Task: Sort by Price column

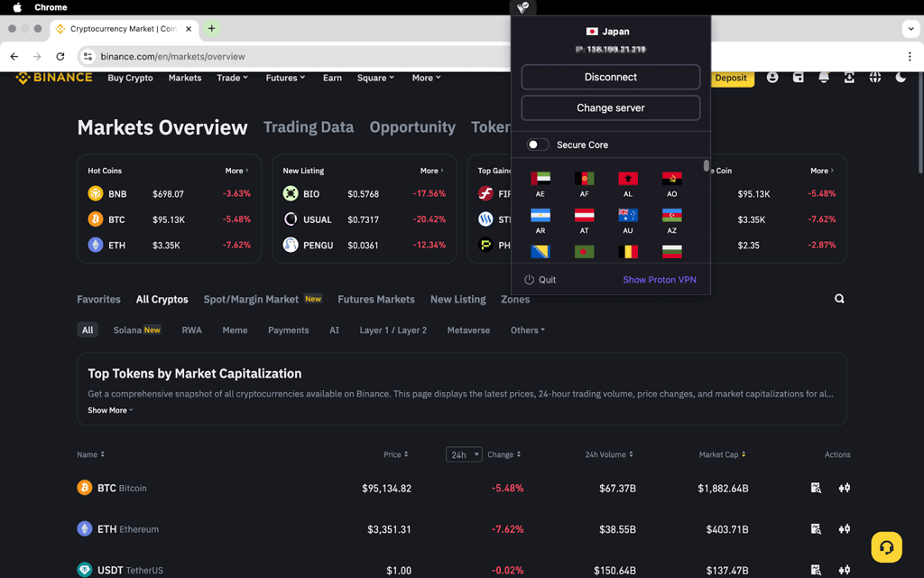Action: pos(395,455)
